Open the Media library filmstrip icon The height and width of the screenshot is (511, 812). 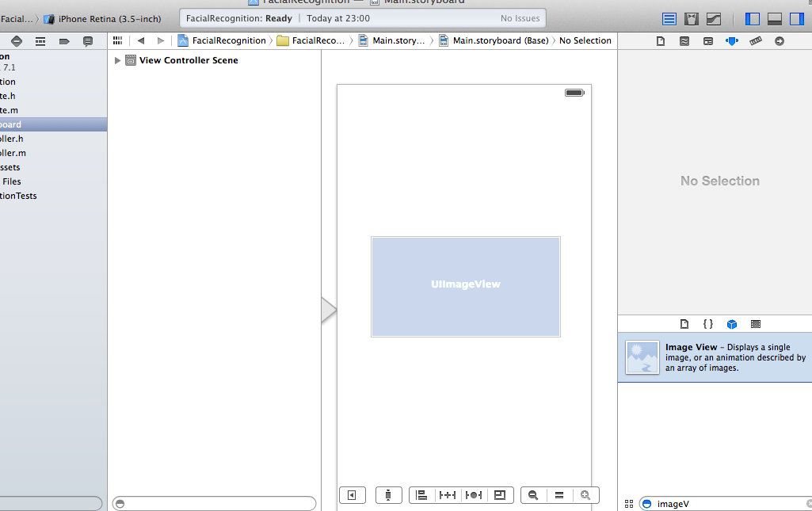[x=756, y=323]
